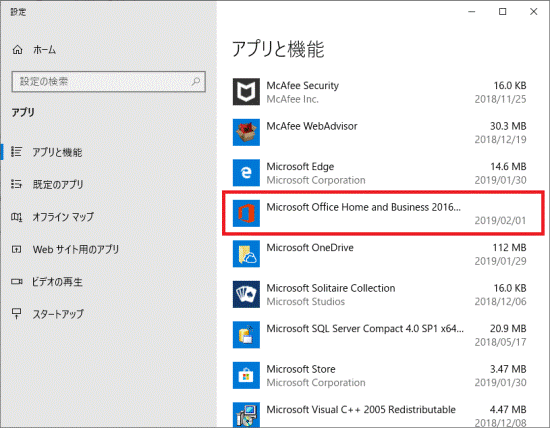Click the McAfee Security shield icon

(246, 92)
